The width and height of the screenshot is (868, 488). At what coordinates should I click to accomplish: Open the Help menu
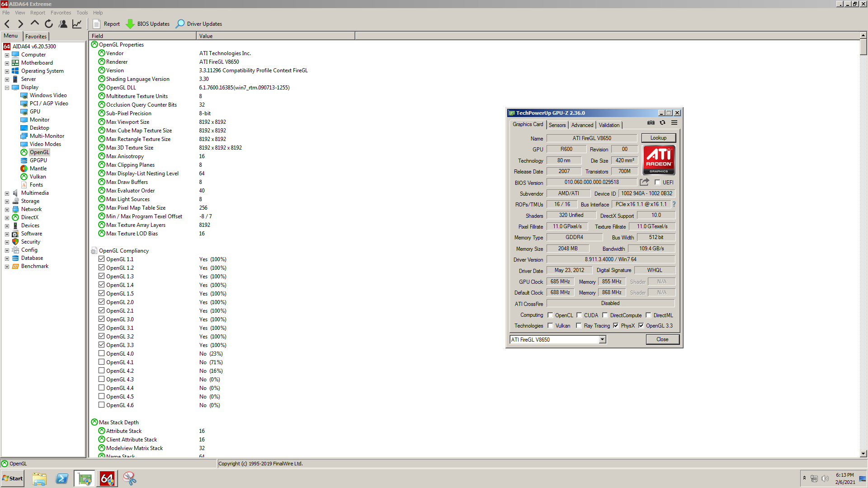[98, 13]
